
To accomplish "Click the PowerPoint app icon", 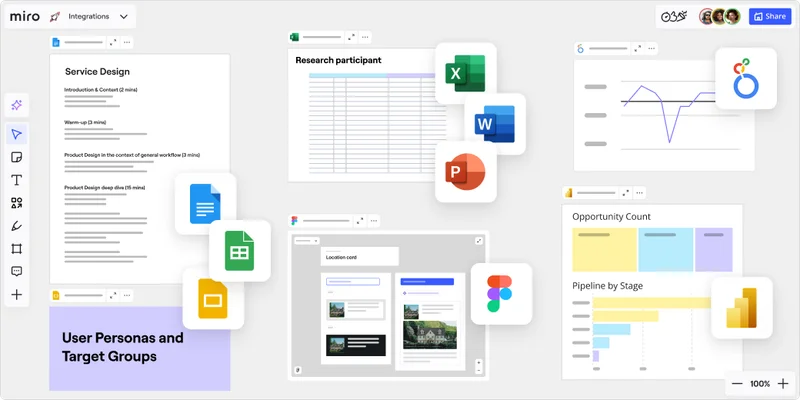I will pos(465,172).
